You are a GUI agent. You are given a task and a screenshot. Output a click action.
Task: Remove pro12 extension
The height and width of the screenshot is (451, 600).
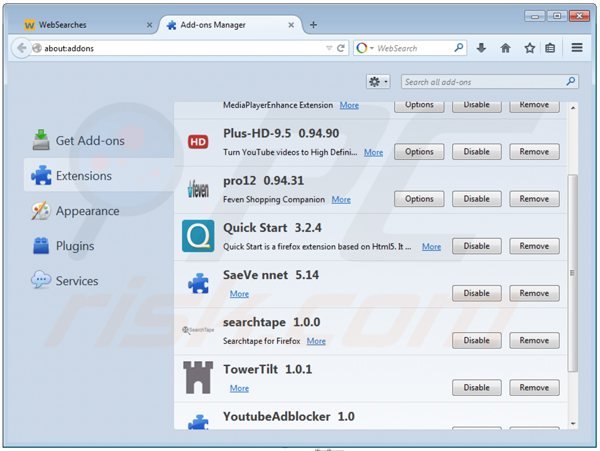point(534,199)
